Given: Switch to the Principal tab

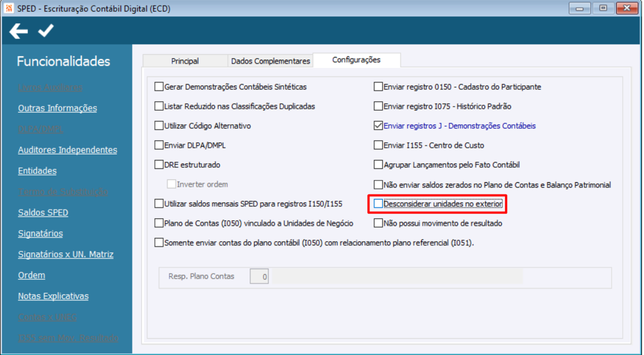Looking at the screenshot, I should [185, 61].
